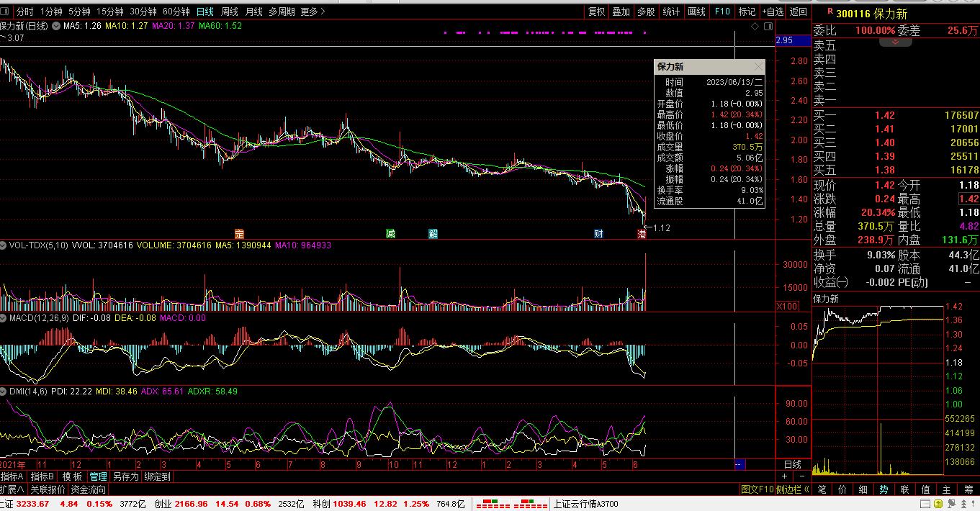
Task: Click the 解 event marker on chart
Action: pyautogui.click(x=433, y=234)
